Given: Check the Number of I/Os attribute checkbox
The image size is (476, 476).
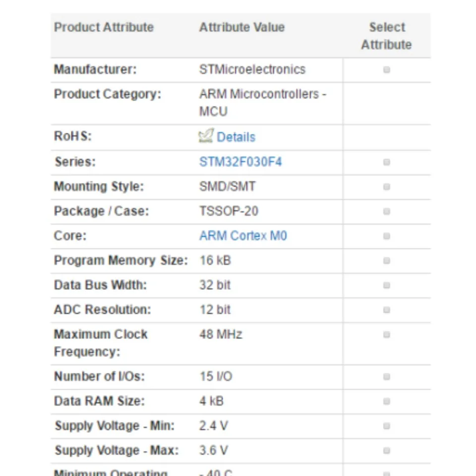Looking at the screenshot, I should point(388,375).
